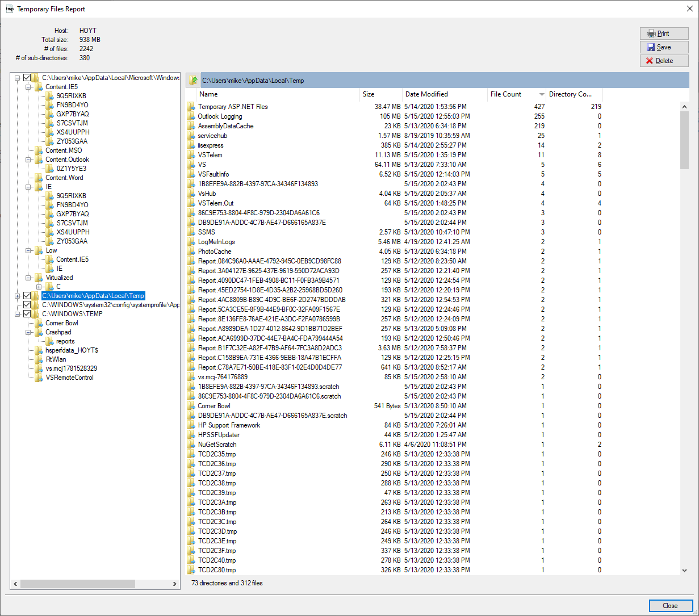
Task: Click the folder icon beside HP Support Framework
Action: point(191,425)
